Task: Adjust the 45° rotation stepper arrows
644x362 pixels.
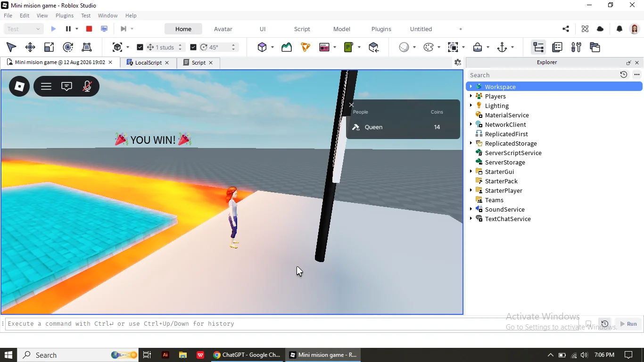Action: point(233,47)
